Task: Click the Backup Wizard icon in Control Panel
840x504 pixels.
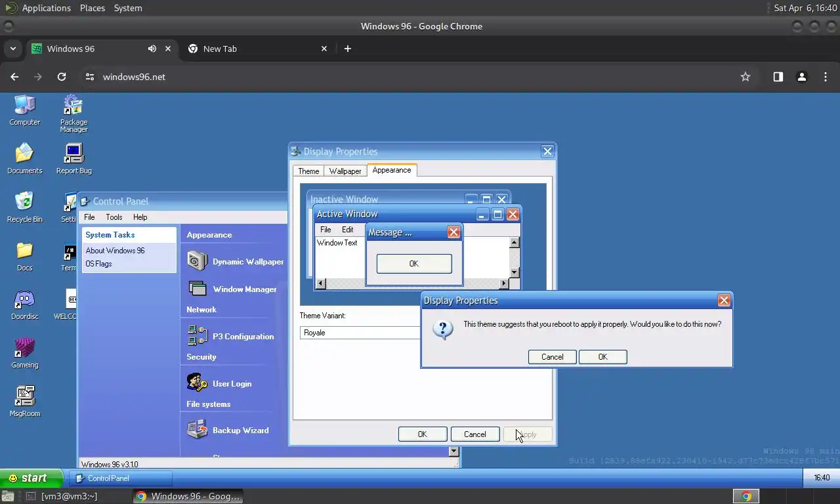Action: pyautogui.click(x=198, y=430)
